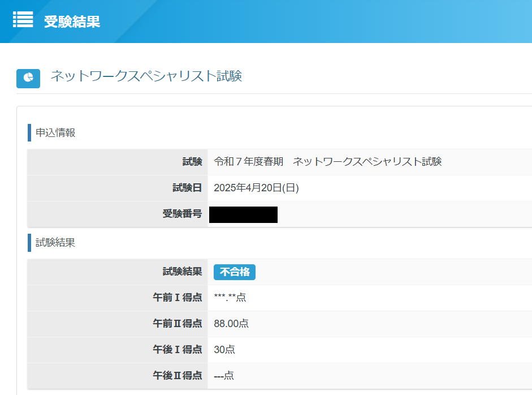Click the exam date 2025年4月20日(日)
This screenshot has width=532, height=395.
(256, 188)
